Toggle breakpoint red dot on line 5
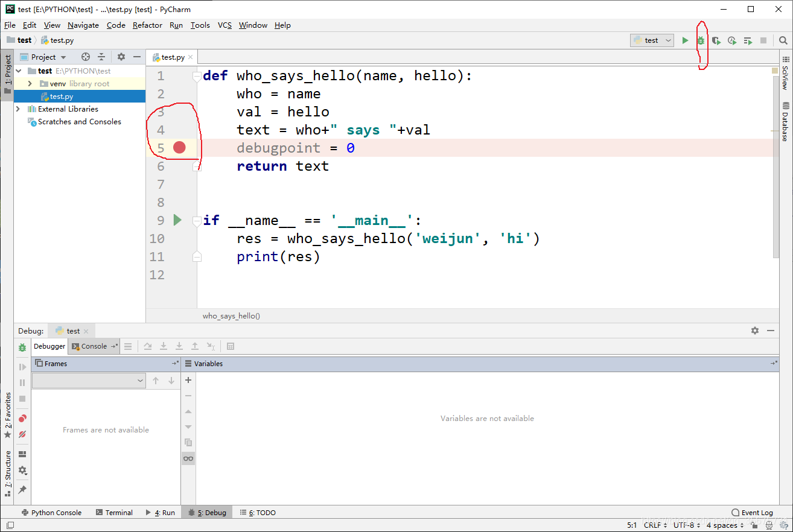This screenshot has width=793, height=532. 179,147
